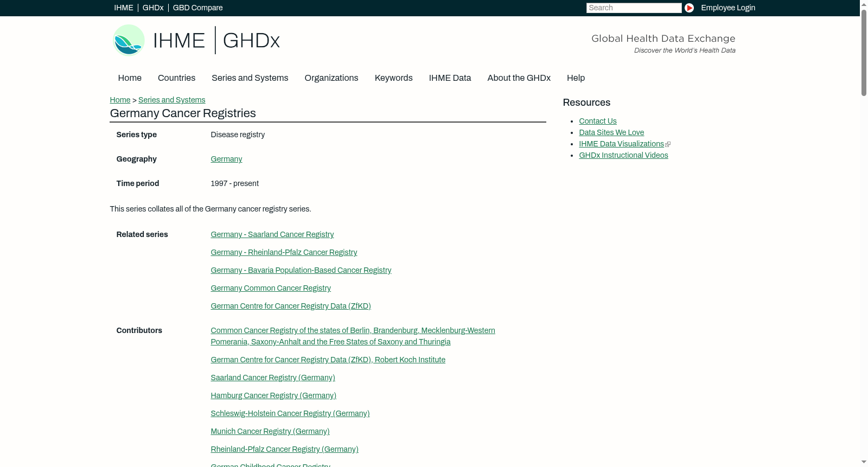The image size is (868, 467).
Task: Open Rheinland-Pfalz Cancer Registry (Germany) contributor
Action: (284, 449)
